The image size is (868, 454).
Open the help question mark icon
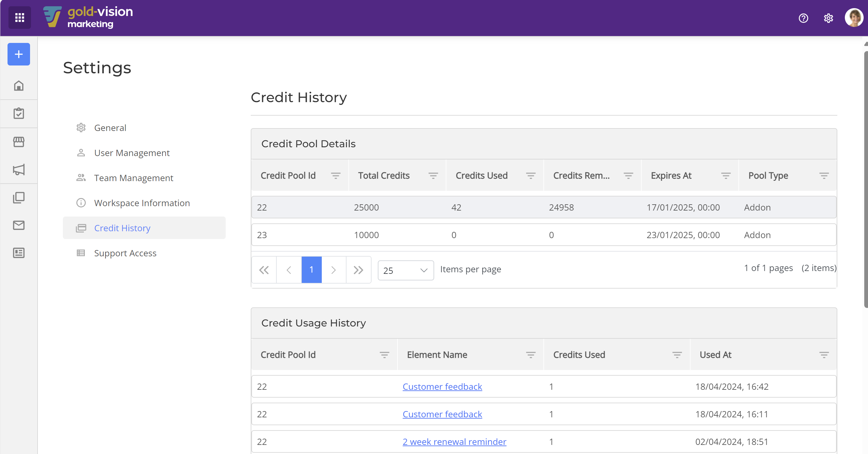click(x=803, y=18)
